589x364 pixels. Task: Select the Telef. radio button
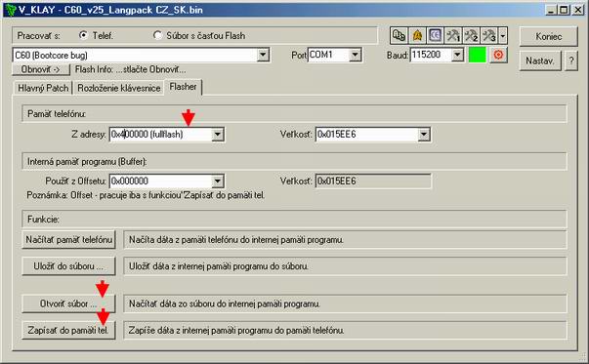[83, 35]
